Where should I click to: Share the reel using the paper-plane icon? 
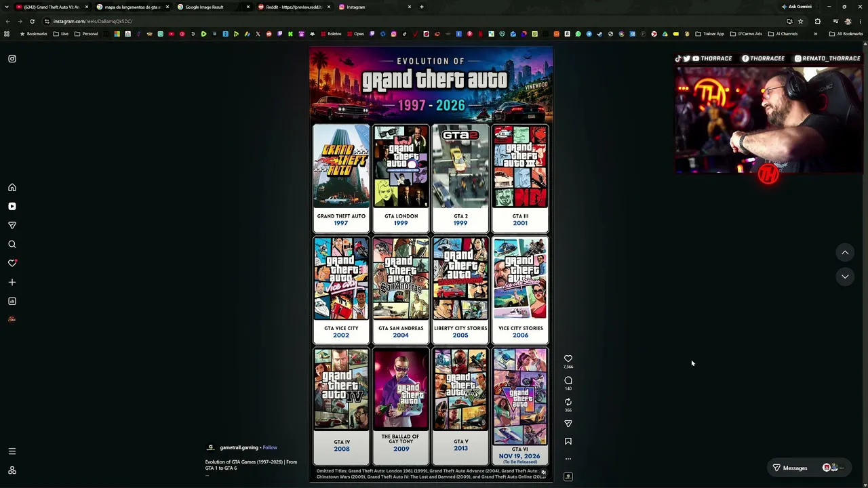568,424
